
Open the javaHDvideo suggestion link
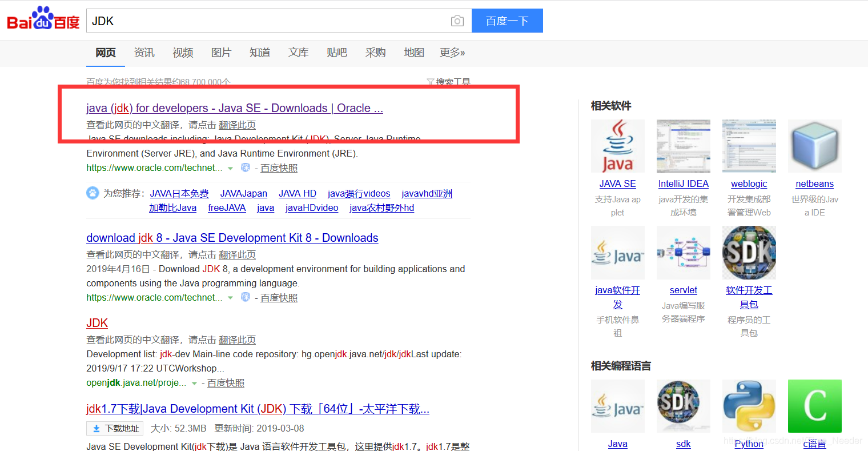pos(312,208)
